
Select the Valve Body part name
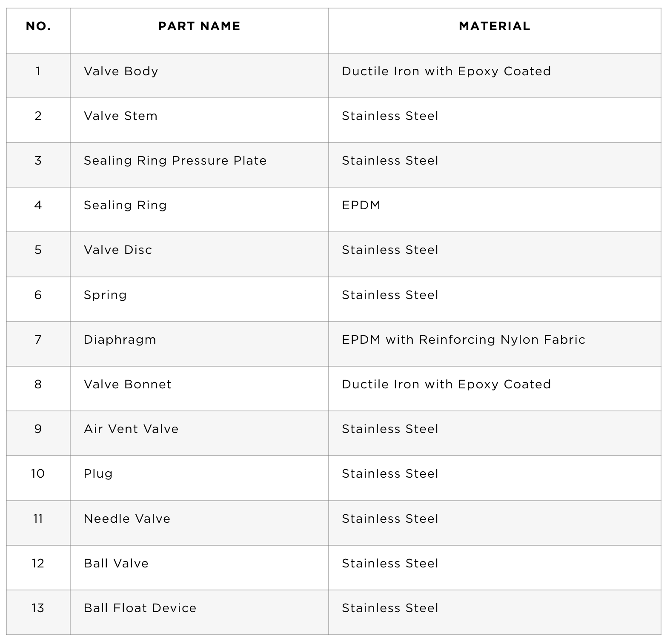tap(121, 71)
